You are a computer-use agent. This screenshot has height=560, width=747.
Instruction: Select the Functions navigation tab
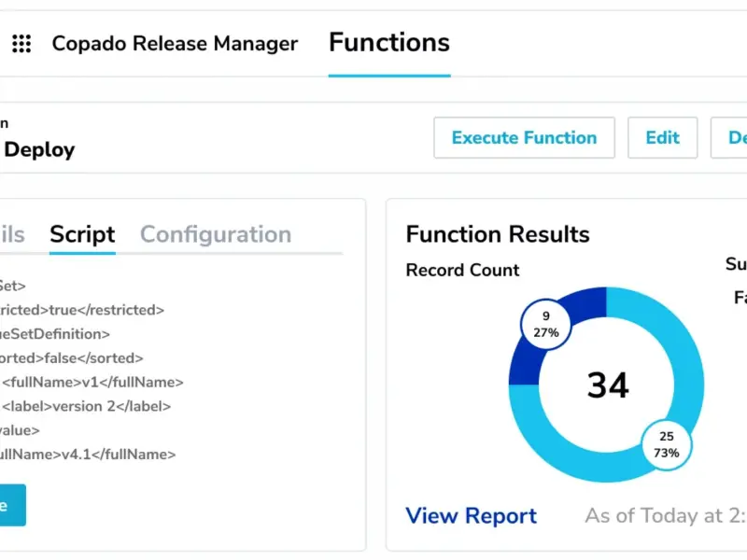(389, 43)
